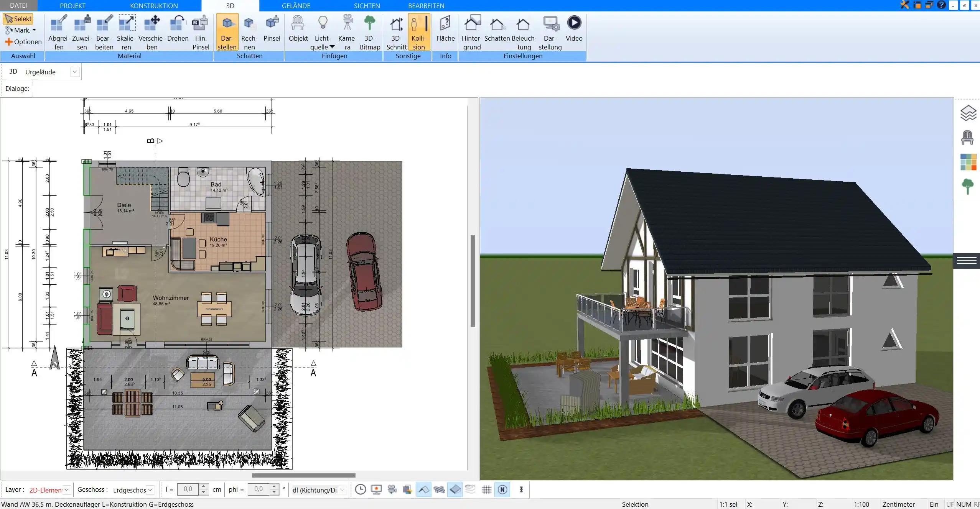The width and height of the screenshot is (980, 509).
Task: Increase the l length value spinner
Action: coord(204,487)
